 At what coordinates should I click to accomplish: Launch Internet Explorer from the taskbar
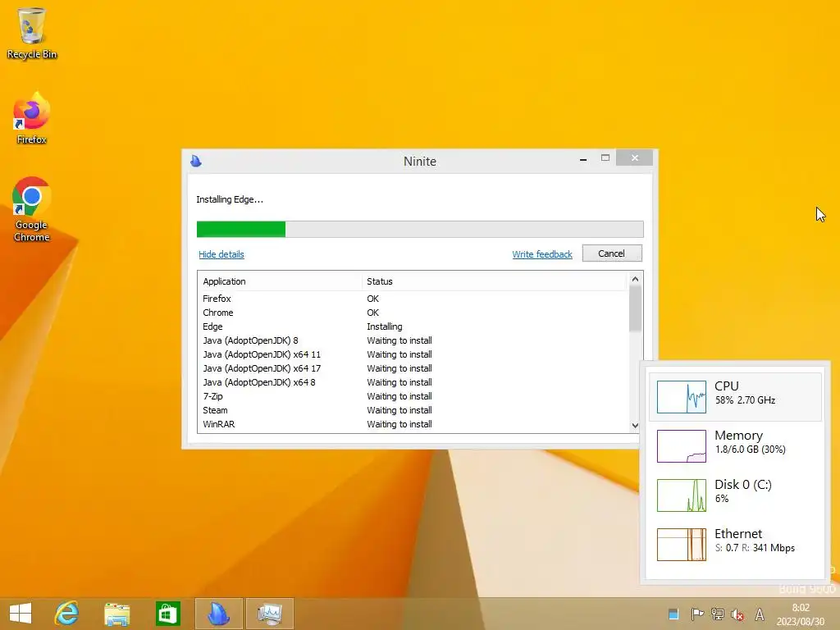67,614
